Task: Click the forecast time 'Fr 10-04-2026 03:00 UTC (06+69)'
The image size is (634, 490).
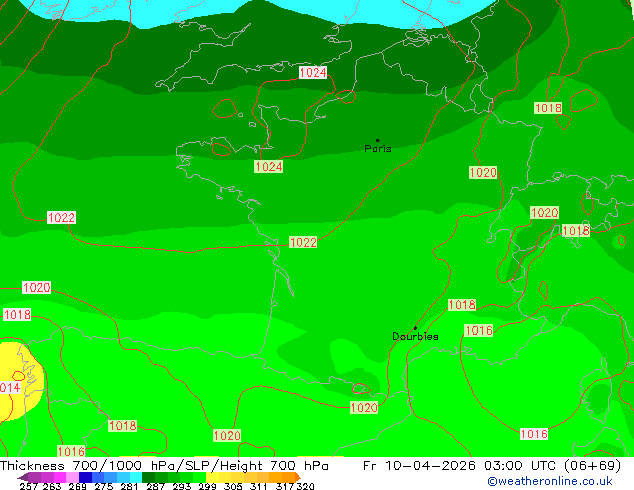Action: tap(492, 466)
